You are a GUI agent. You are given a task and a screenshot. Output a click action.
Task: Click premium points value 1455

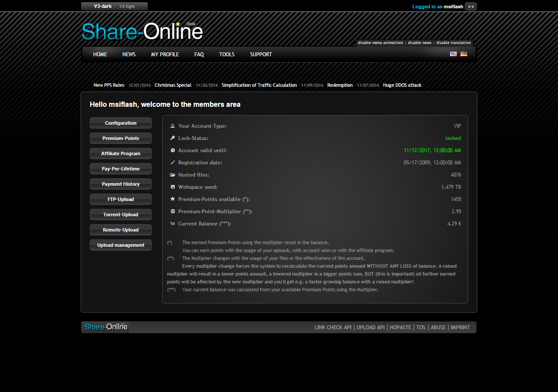coord(456,199)
